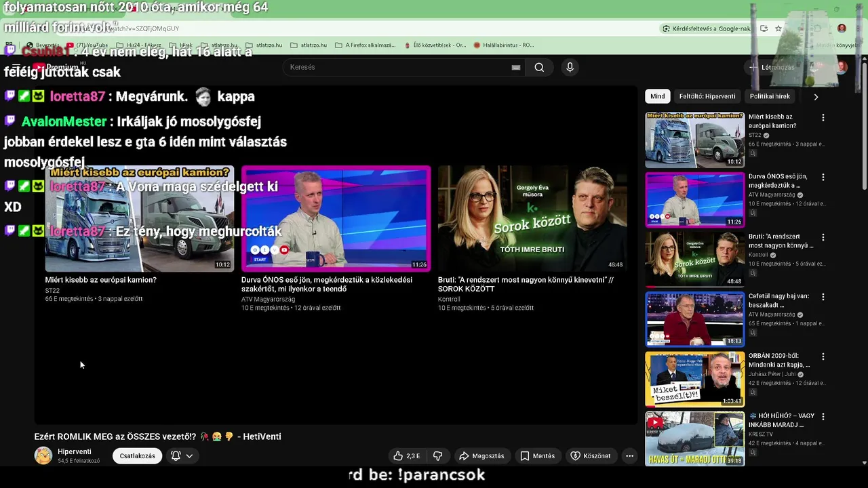Image resolution: width=868 pixels, height=488 pixels.
Task: Click the Csatlakozás join button
Action: 138,456
